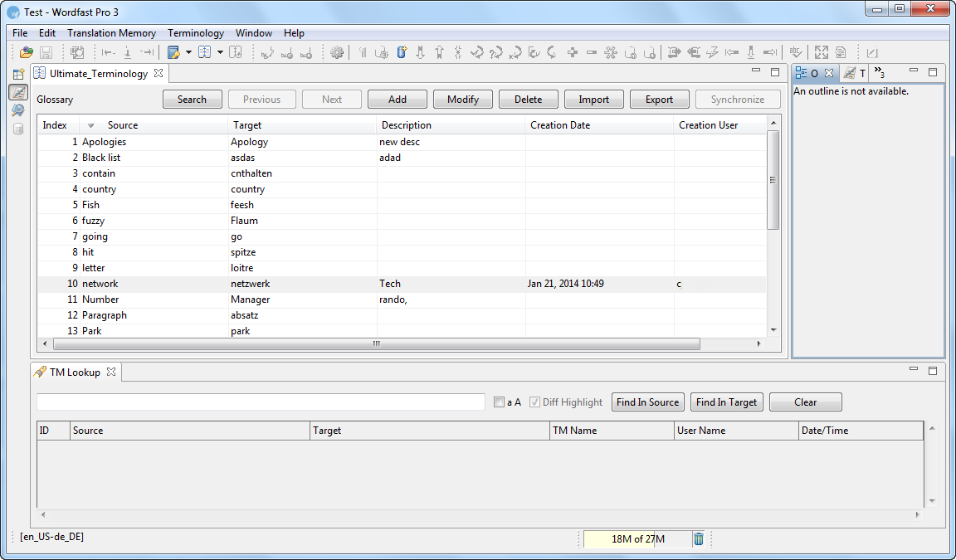Select the 'Black list' glossary row
Image resolution: width=956 pixels, height=560 pixels.
click(402, 158)
